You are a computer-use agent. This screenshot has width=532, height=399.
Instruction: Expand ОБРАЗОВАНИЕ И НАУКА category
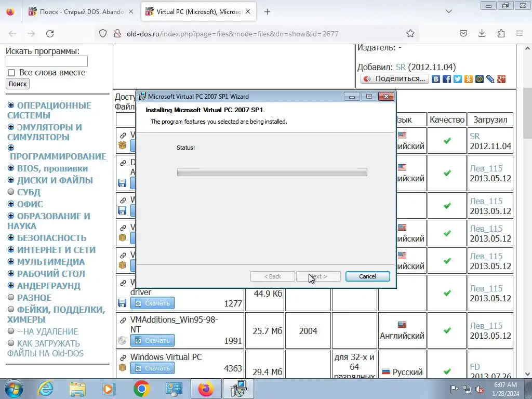pyautogui.click(x=11, y=216)
